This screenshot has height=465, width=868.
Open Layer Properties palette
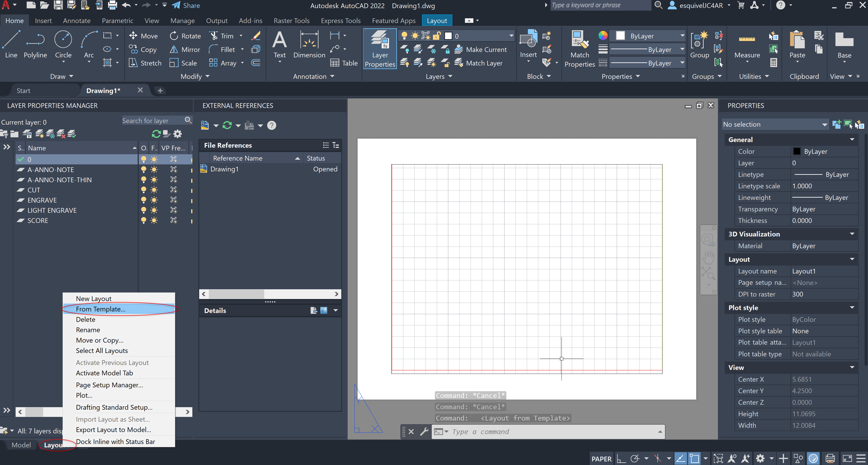tap(380, 49)
